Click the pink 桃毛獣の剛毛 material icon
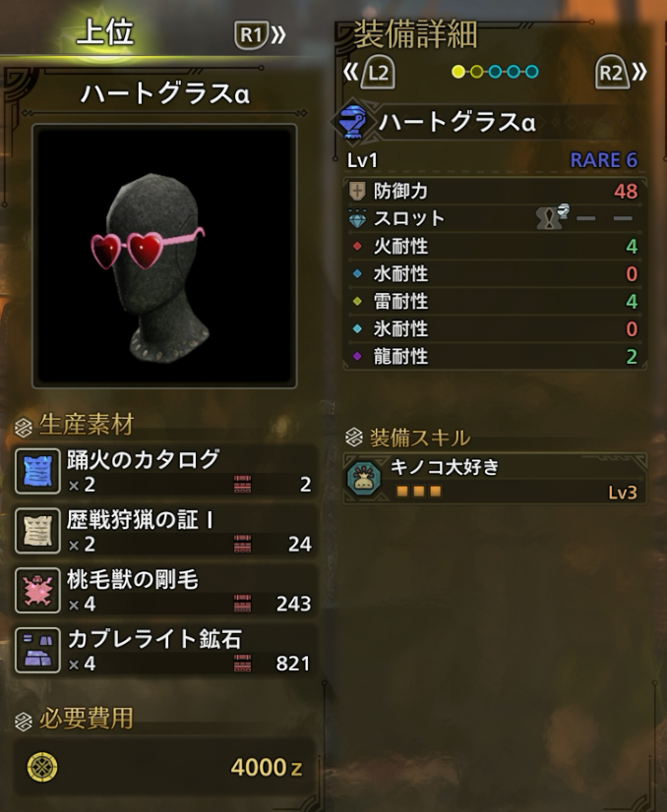This screenshot has width=667, height=812. [x=37, y=591]
